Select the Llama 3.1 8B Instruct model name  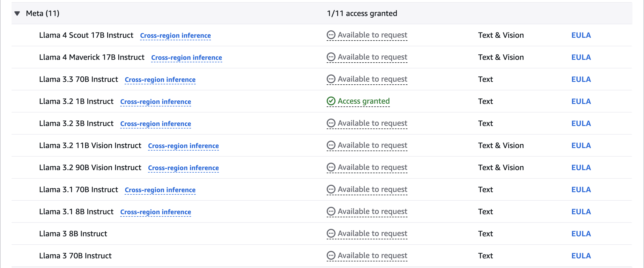76,212
